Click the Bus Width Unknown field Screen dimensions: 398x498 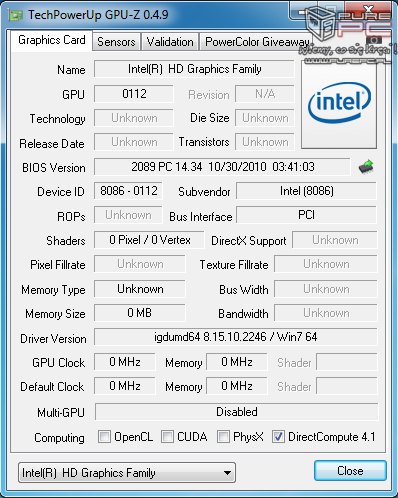[326, 289]
